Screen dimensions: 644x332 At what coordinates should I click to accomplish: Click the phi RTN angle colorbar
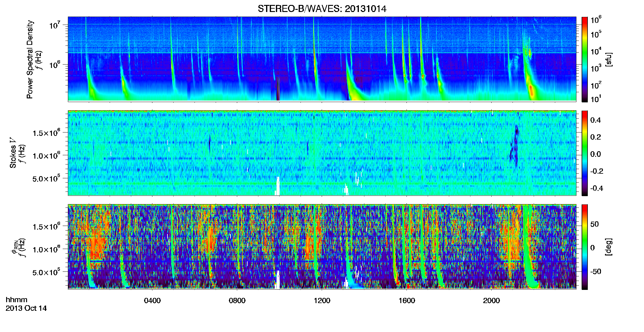coord(585,247)
